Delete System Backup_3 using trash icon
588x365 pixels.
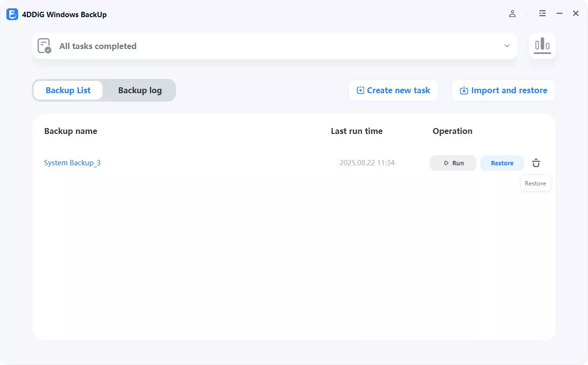(536, 163)
